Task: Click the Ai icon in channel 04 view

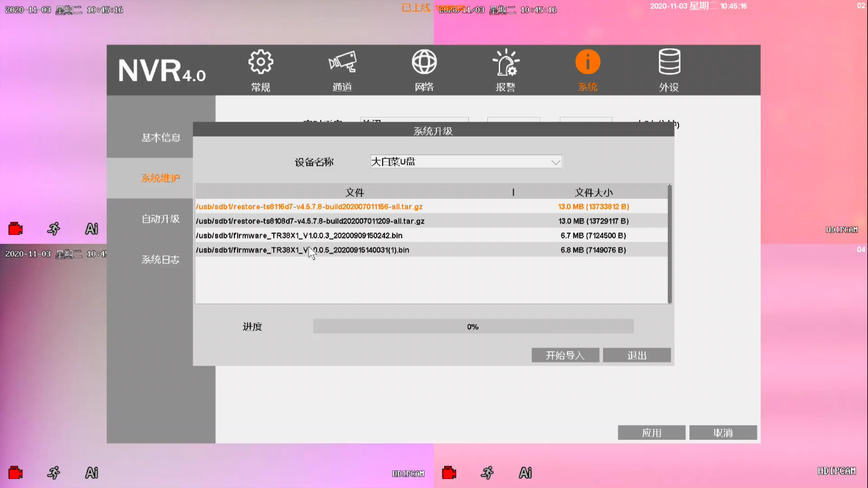Action: (526, 472)
